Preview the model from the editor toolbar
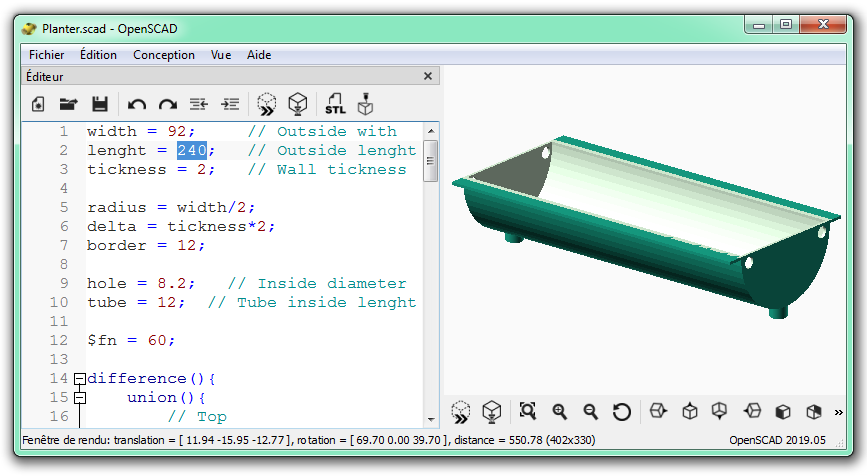The height and width of the screenshot is (476, 867). pos(267,104)
